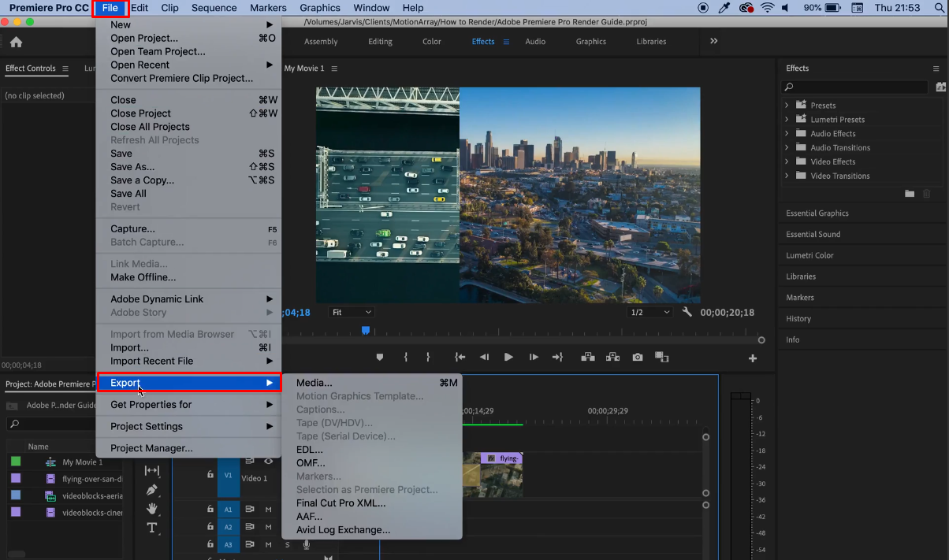The height and width of the screenshot is (560, 949).
Task: Click Go to Out point button
Action: coord(557,357)
